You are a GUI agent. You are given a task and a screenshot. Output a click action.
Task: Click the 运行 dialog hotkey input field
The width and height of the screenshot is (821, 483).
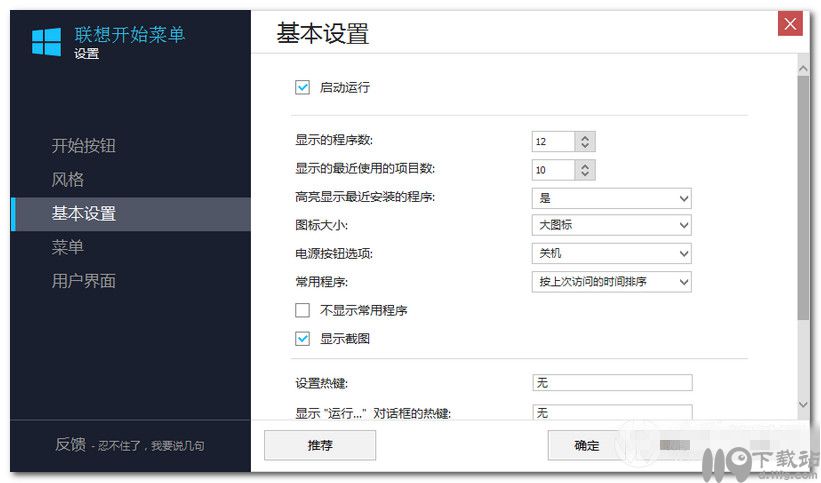point(612,412)
